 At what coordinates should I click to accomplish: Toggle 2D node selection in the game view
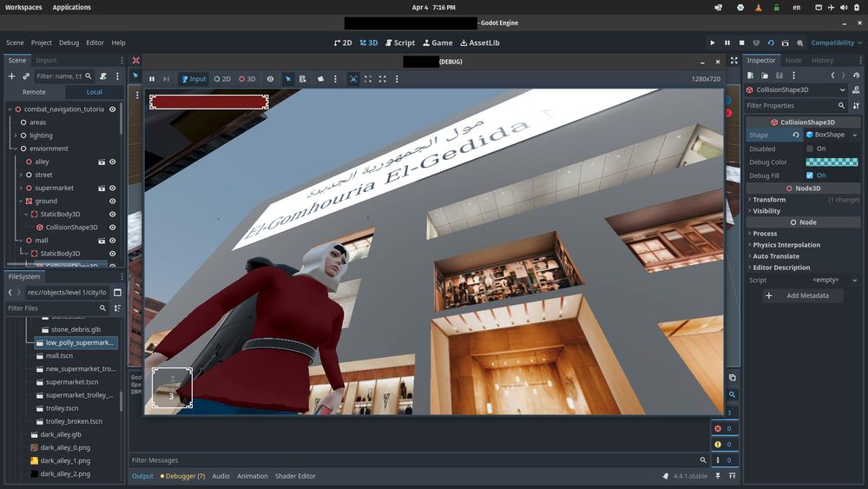(x=222, y=79)
